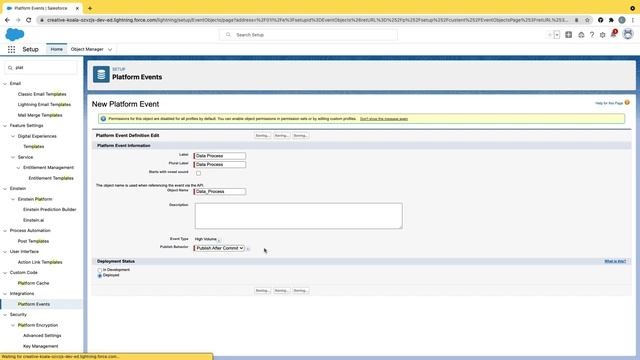Open the favorites list dropdown arrow
The width and height of the screenshot is (640, 360).
557,35
